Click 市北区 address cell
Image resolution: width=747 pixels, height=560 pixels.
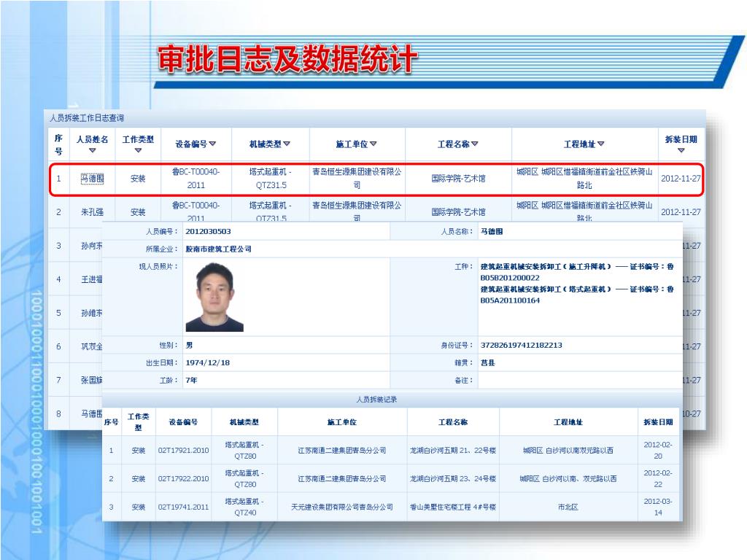pyautogui.click(x=568, y=507)
